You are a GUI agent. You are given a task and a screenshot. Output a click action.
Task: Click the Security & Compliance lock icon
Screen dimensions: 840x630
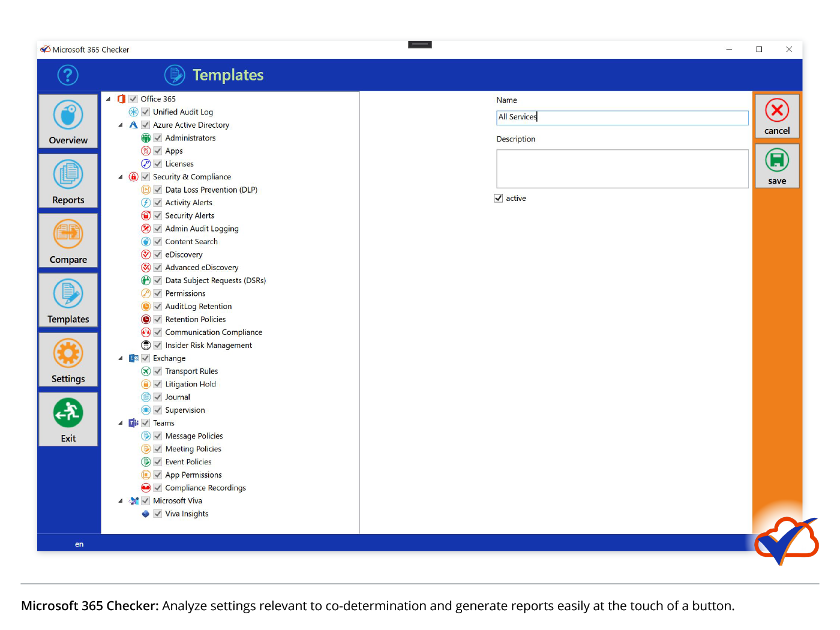[133, 177]
